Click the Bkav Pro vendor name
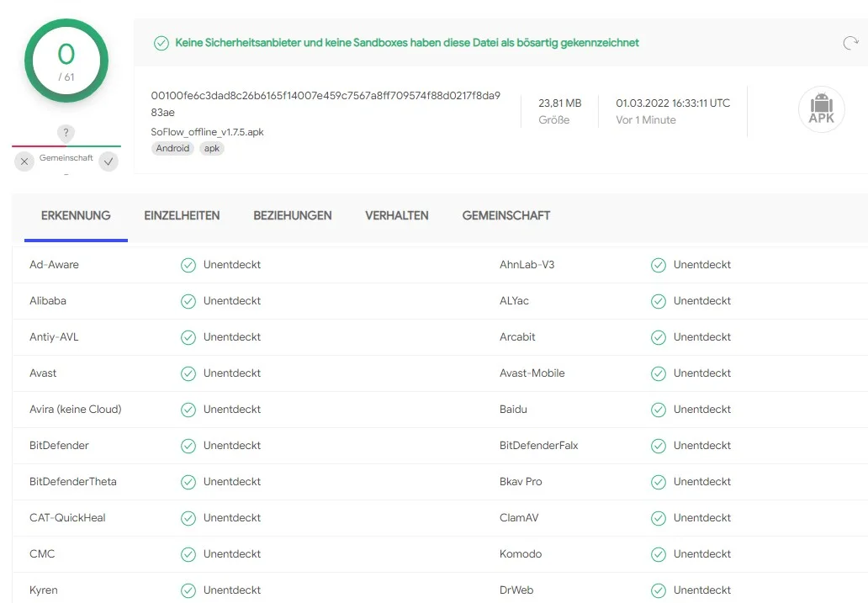The image size is (868, 603). [521, 481]
